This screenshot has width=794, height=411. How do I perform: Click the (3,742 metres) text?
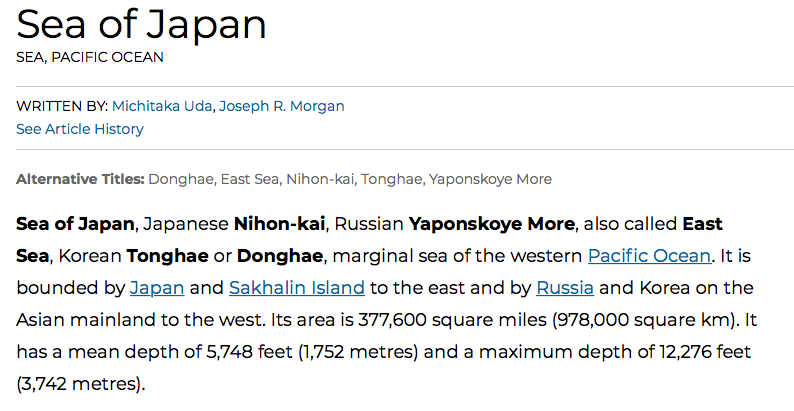80,384
